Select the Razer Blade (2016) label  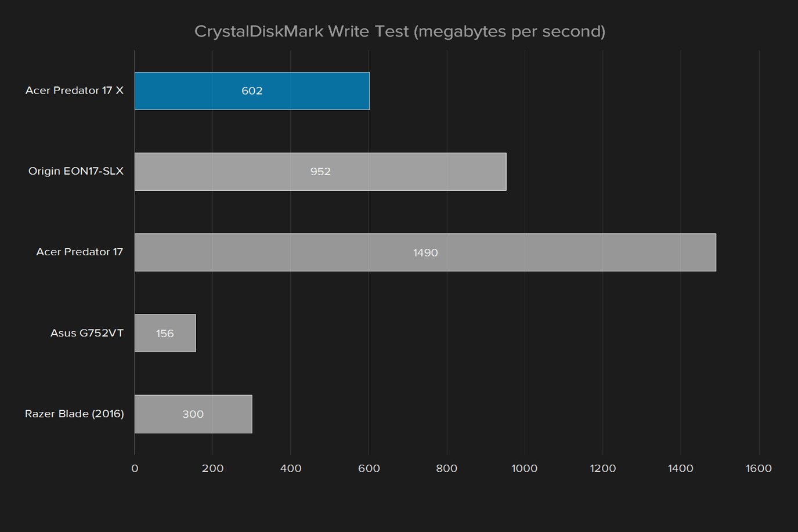(x=74, y=414)
